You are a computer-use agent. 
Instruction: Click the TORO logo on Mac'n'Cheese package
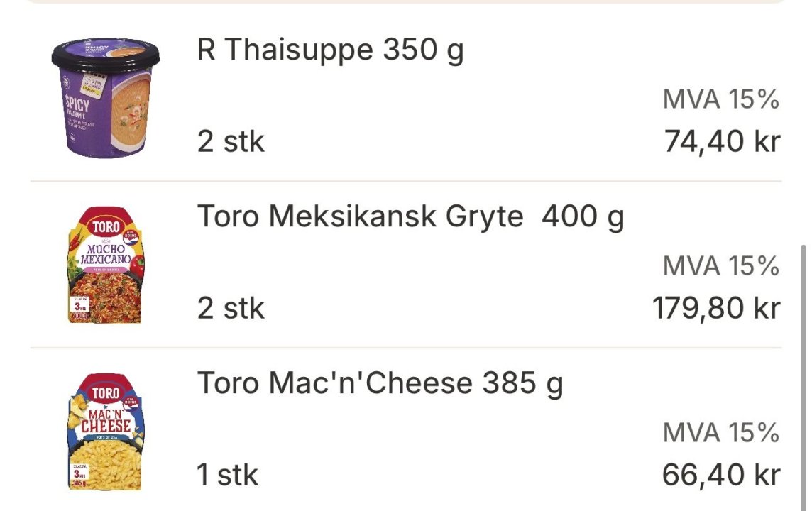(x=106, y=392)
